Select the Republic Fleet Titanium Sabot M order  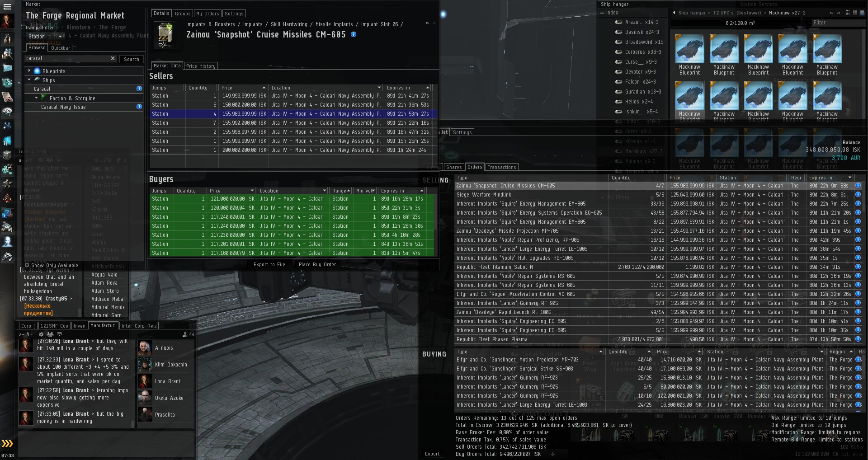pyautogui.click(x=658, y=267)
